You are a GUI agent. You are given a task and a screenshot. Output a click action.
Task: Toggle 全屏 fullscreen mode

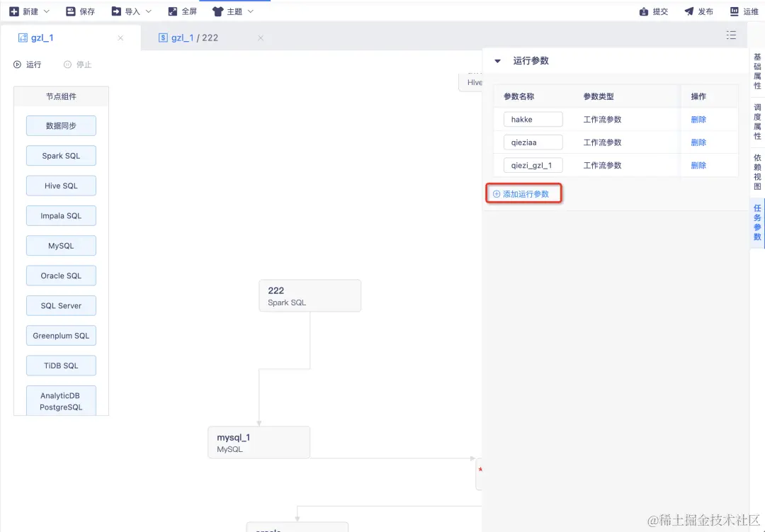pyautogui.click(x=183, y=11)
